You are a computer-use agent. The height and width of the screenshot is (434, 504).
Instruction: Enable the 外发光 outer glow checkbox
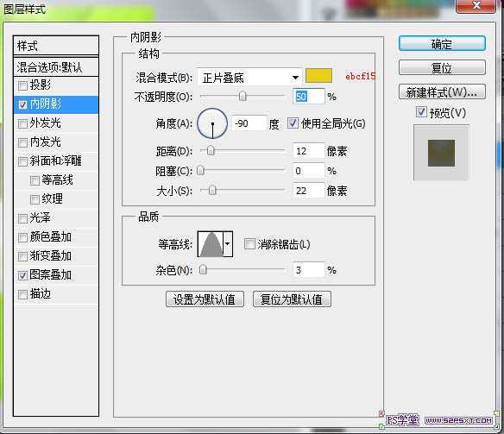pyautogui.click(x=22, y=123)
